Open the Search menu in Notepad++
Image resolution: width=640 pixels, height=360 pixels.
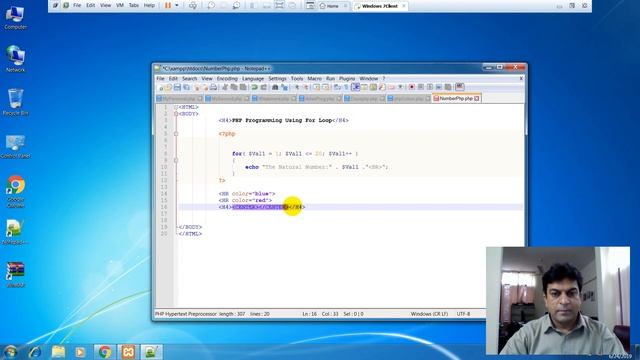189,78
